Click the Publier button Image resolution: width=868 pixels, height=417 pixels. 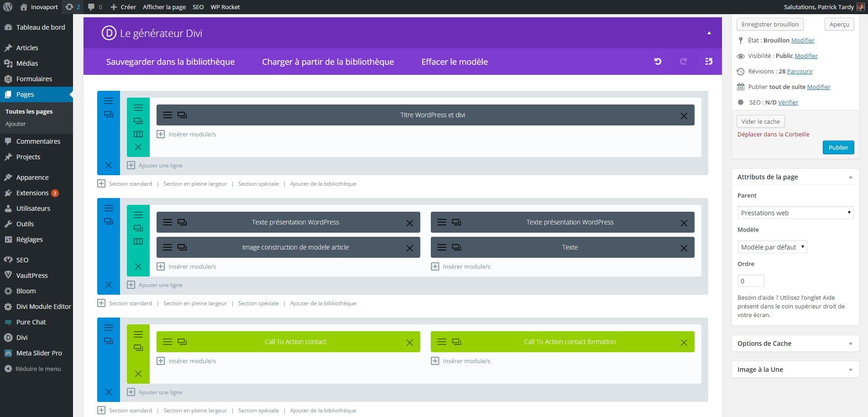[x=838, y=147]
